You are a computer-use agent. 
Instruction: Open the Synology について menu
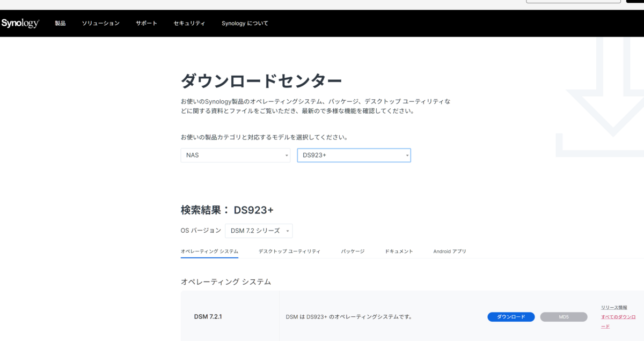[x=245, y=24]
